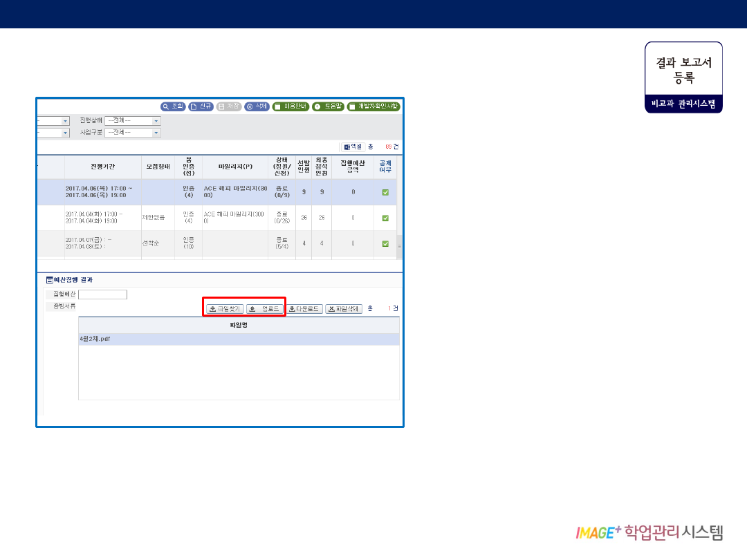The image size is (747, 560).
Task: Click the 집행예산 input field
Action: coord(102,295)
